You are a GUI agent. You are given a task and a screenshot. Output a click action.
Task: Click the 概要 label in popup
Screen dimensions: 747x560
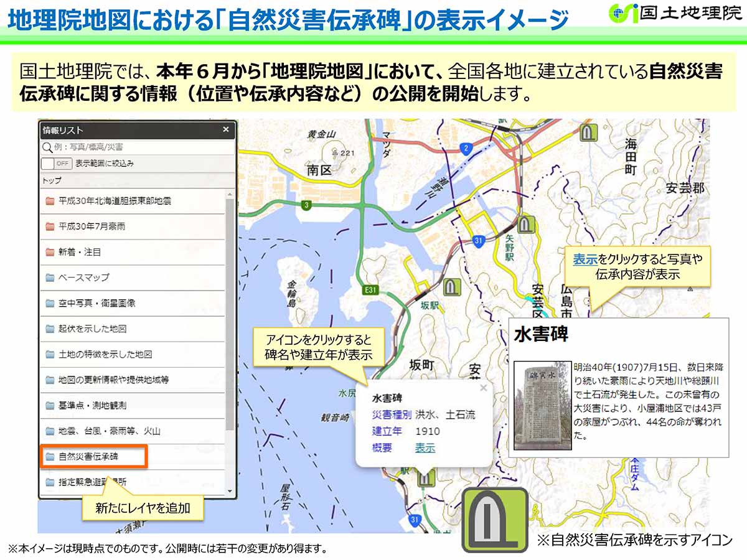pos(382,448)
